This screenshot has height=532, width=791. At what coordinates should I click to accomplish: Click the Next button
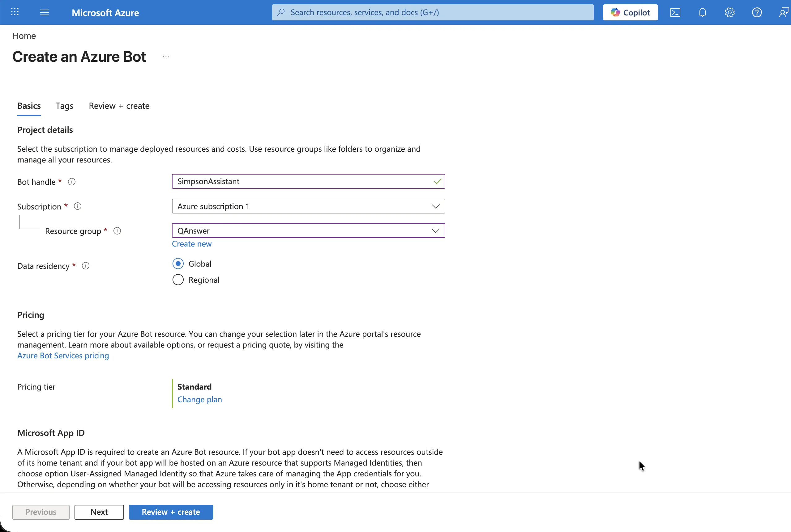pos(99,512)
